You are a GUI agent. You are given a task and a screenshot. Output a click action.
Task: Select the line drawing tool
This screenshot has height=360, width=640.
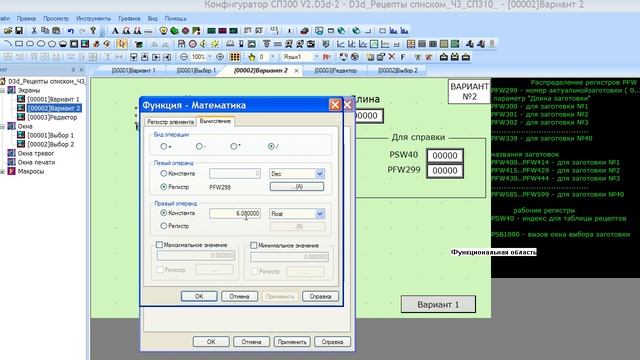[8, 44]
